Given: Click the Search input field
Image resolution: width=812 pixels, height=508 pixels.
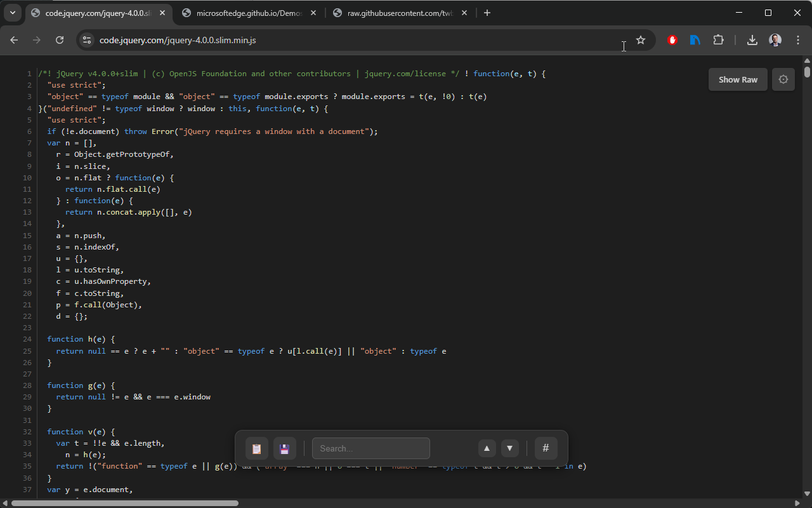Looking at the screenshot, I should tap(371, 448).
